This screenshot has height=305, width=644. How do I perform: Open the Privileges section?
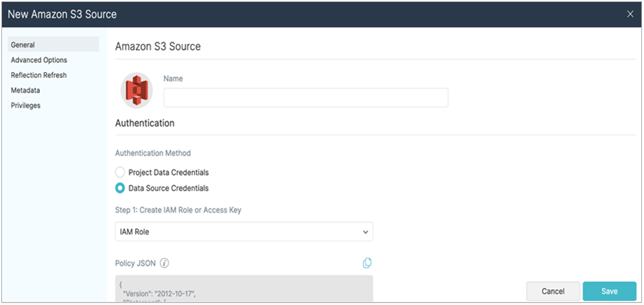25,105
